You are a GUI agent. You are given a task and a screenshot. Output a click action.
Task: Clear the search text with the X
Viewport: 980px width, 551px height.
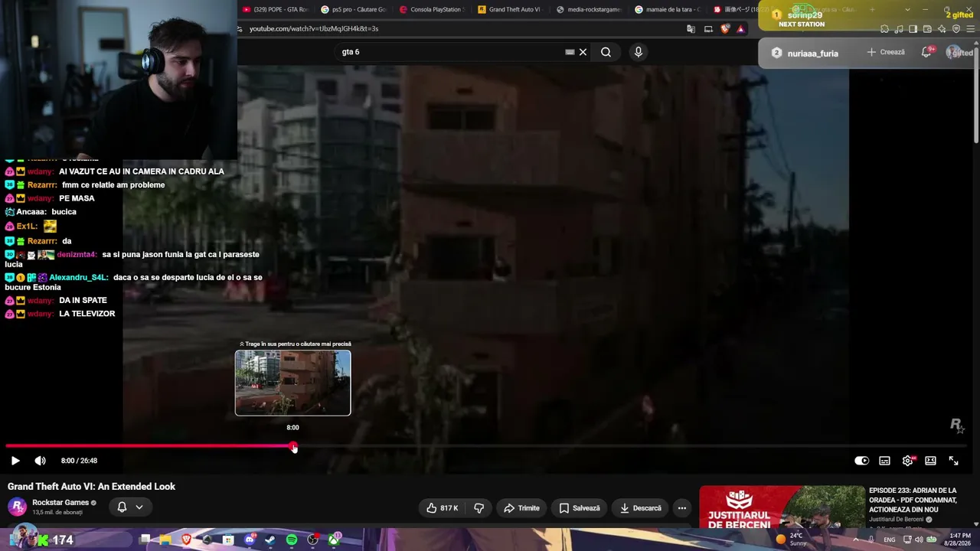(x=583, y=52)
